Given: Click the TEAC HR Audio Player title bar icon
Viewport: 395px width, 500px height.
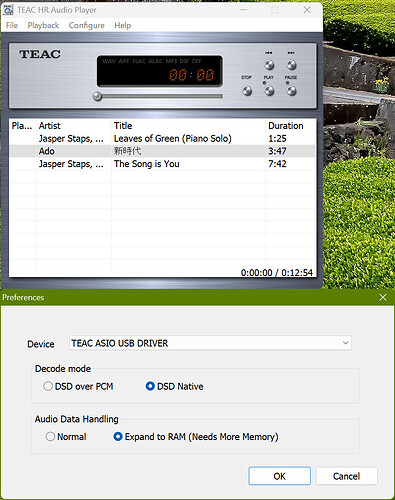Looking at the screenshot, I should 8,10.
